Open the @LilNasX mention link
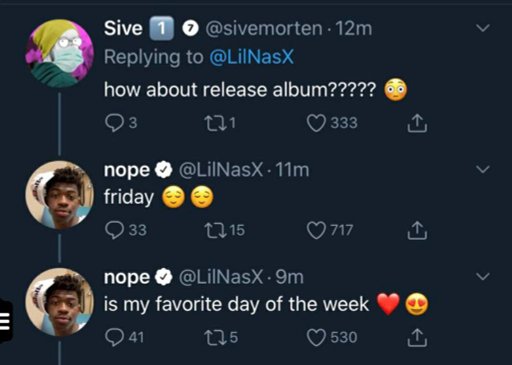This screenshot has height=365, width=512. click(252, 57)
